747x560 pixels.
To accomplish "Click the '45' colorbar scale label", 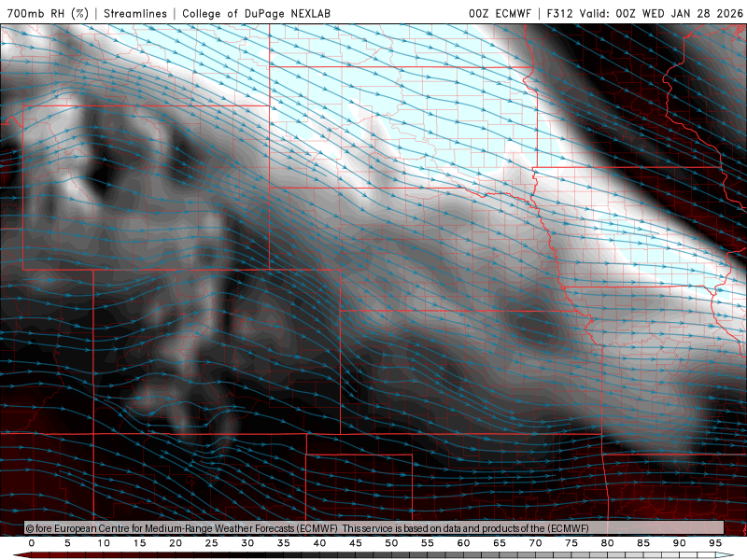I will pos(356,543).
